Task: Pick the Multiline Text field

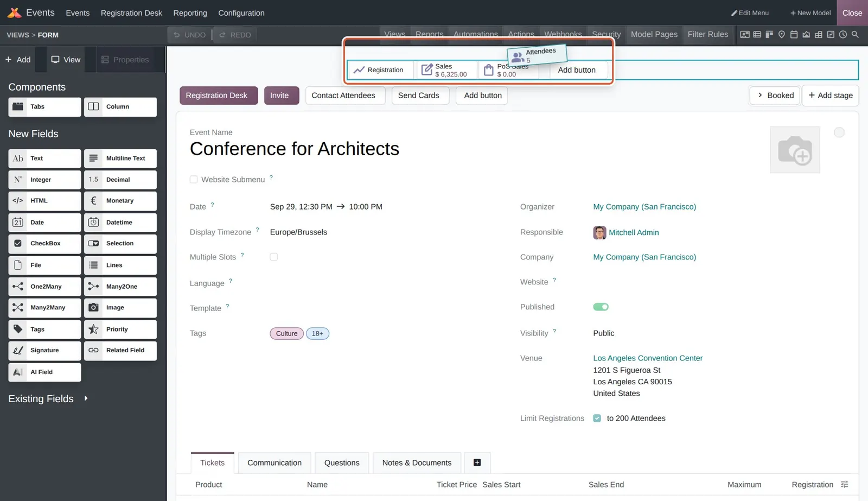Action: tap(120, 158)
